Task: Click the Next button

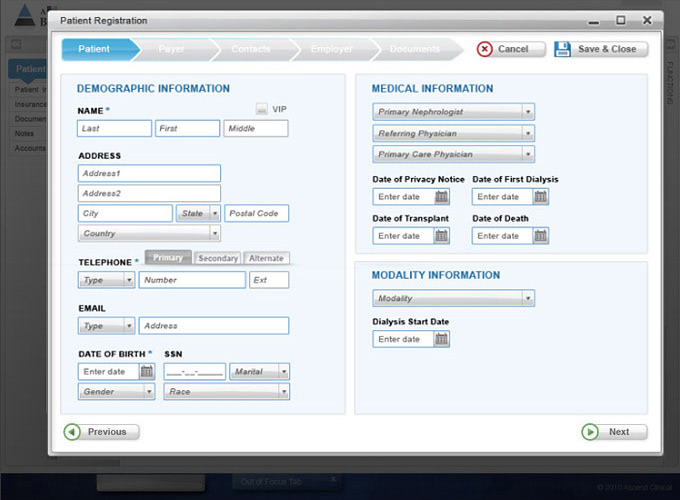Action: [615, 432]
